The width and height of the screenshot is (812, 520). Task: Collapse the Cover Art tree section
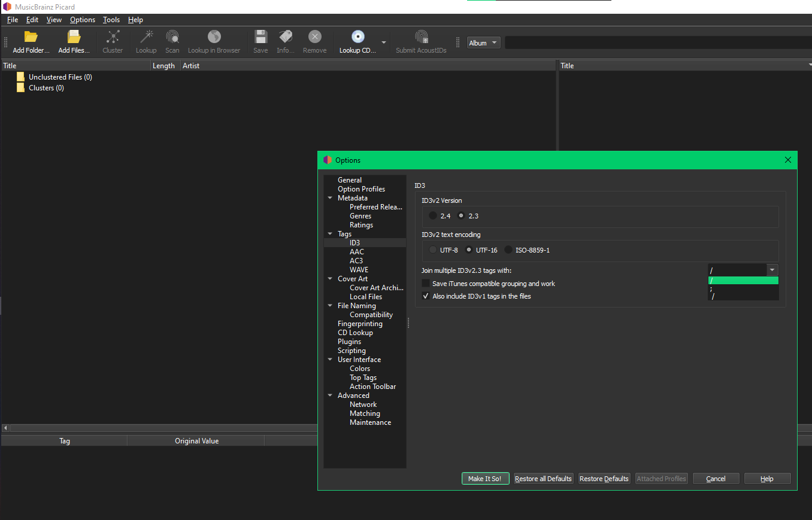(x=330, y=279)
